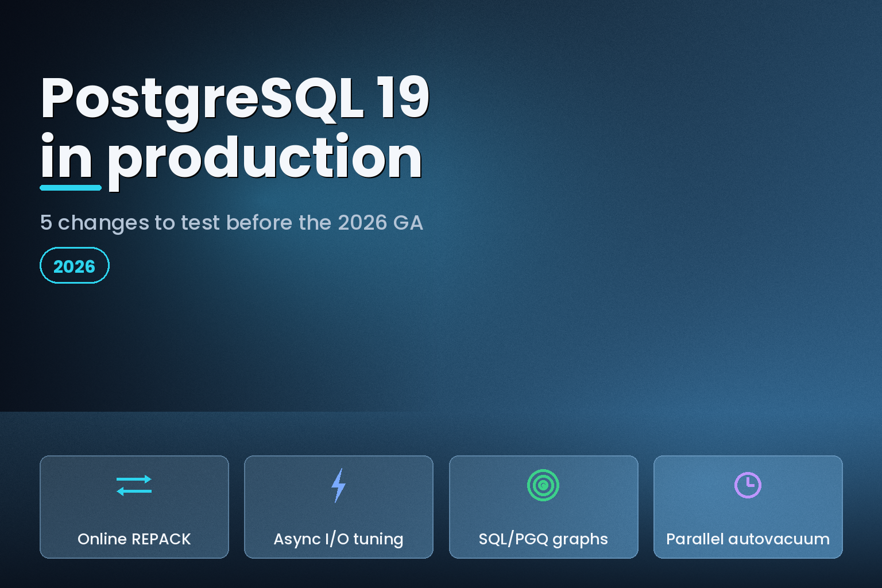The image size is (882, 588).
Task: Select the 2026 pill badge
Action: point(75,265)
